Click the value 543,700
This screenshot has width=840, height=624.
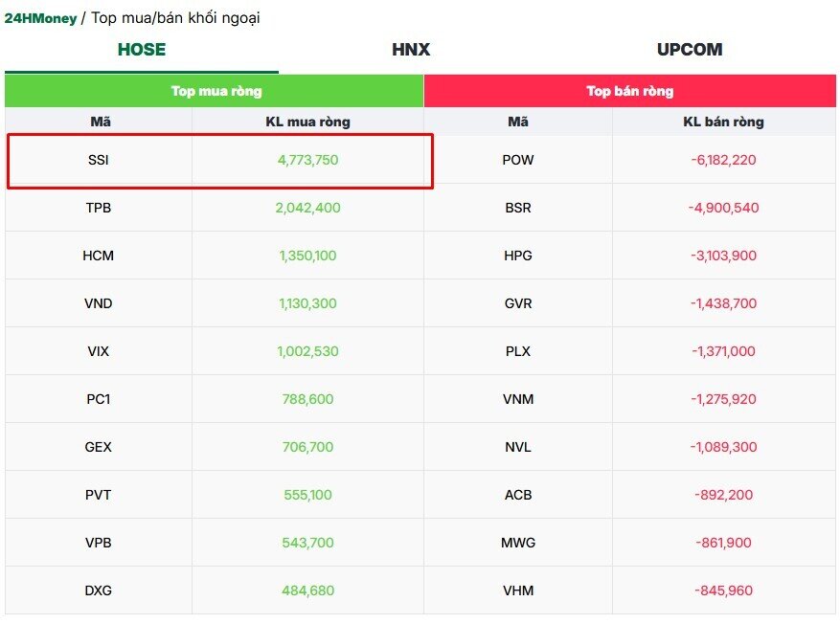point(308,543)
